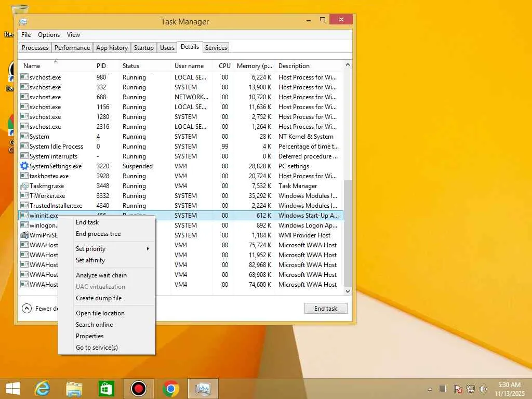Click the taskbar clock showing 5:30 AM

coord(509,389)
